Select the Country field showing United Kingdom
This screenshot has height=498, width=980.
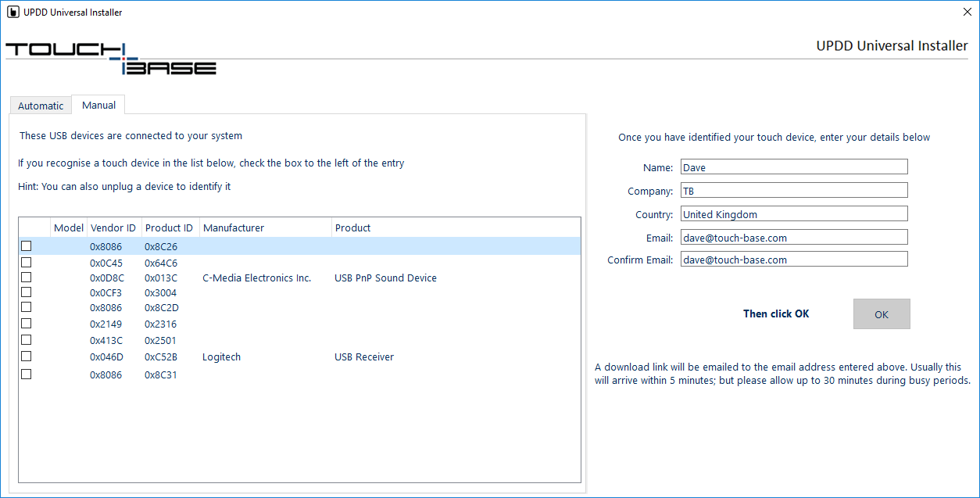794,213
